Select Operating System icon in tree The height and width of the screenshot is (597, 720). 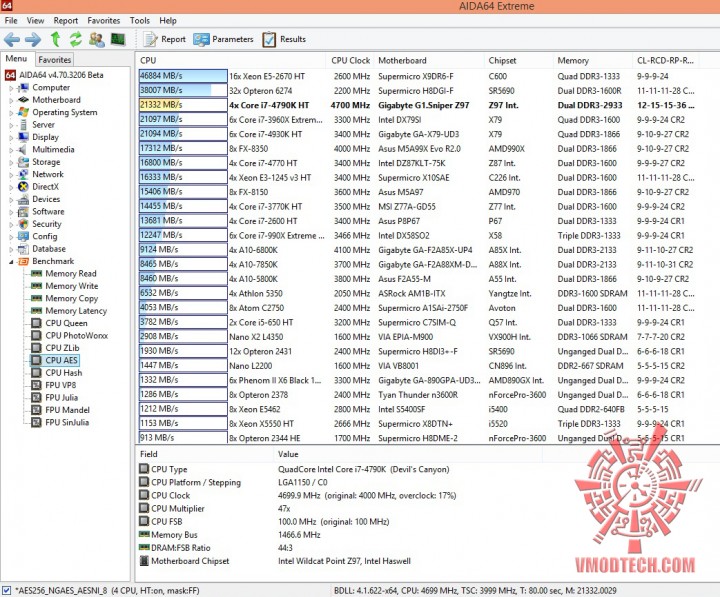coord(23,113)
